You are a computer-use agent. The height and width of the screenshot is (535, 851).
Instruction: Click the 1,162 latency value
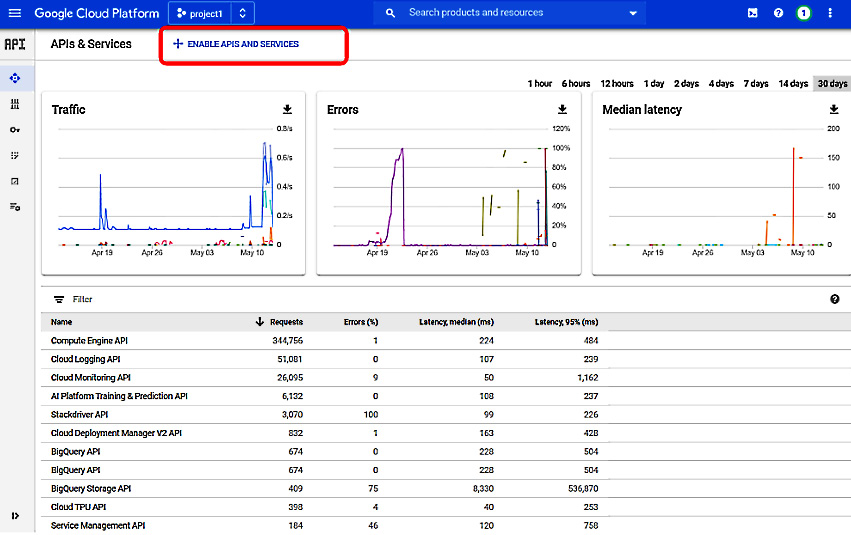point(588,378)
